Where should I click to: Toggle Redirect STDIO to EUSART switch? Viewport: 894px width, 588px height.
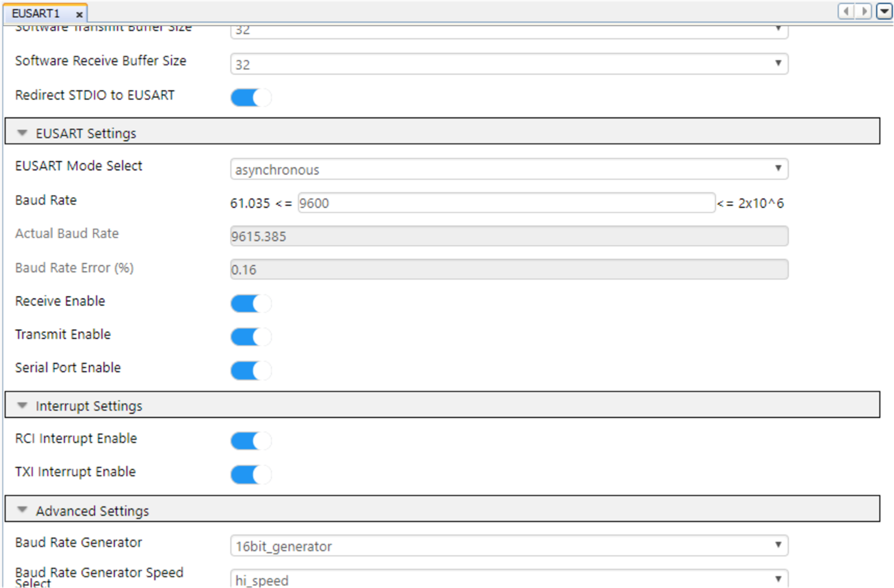point(251,98)
